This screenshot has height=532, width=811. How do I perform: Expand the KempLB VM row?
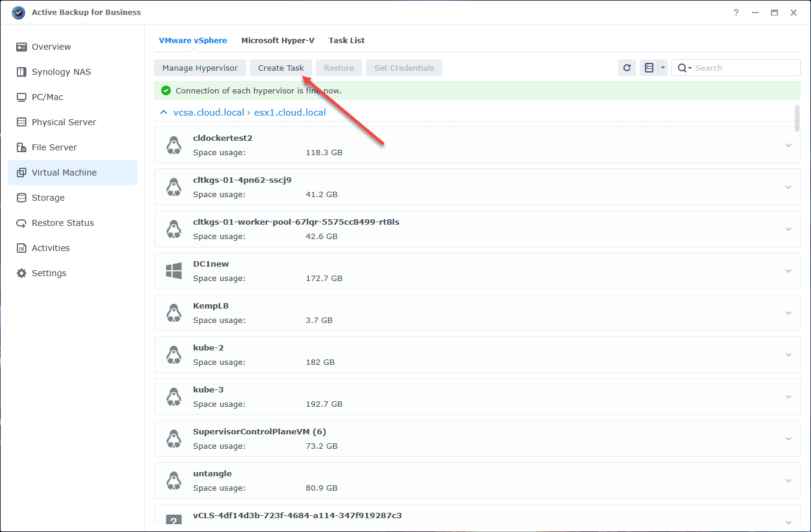point(788,313)
